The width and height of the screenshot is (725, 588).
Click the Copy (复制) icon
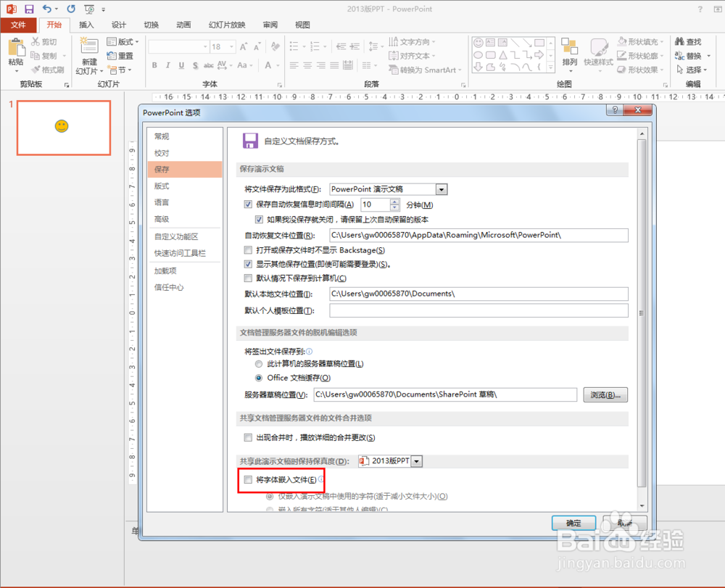pos(36,56)
